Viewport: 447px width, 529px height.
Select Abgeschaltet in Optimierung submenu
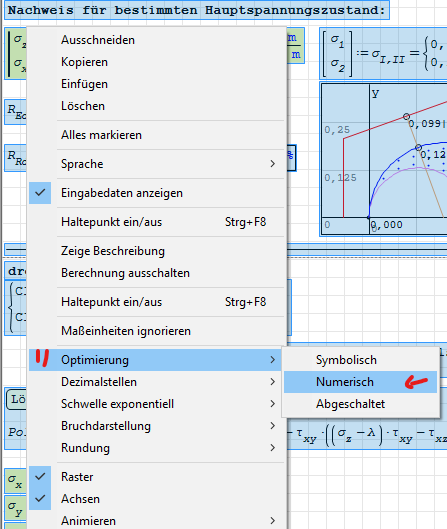(360, 404)
